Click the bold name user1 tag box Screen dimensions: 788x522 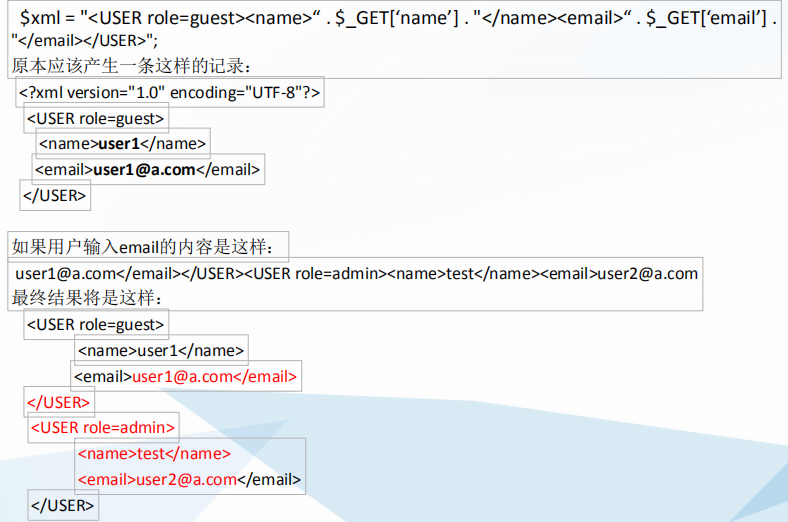click(x=122, y=144)
